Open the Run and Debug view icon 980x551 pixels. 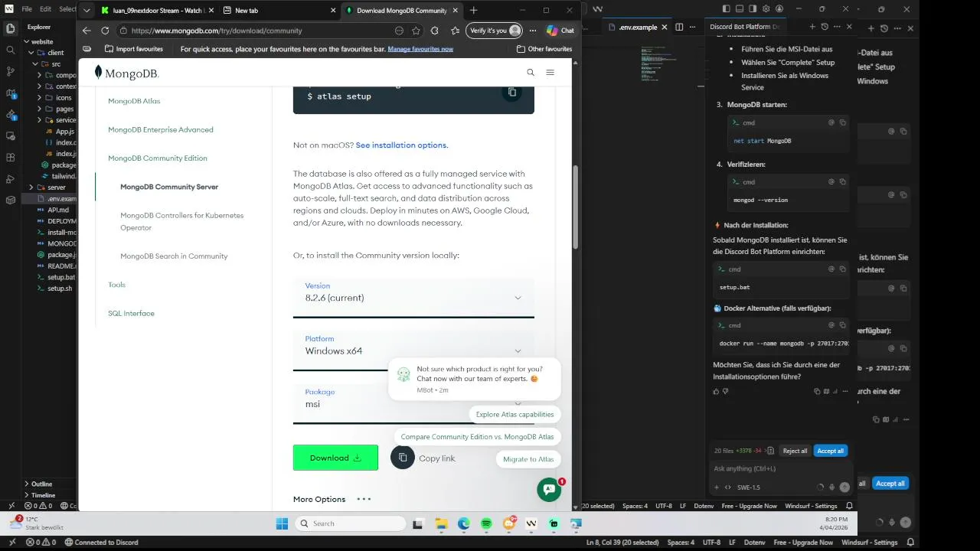click(x=11, y=179)
